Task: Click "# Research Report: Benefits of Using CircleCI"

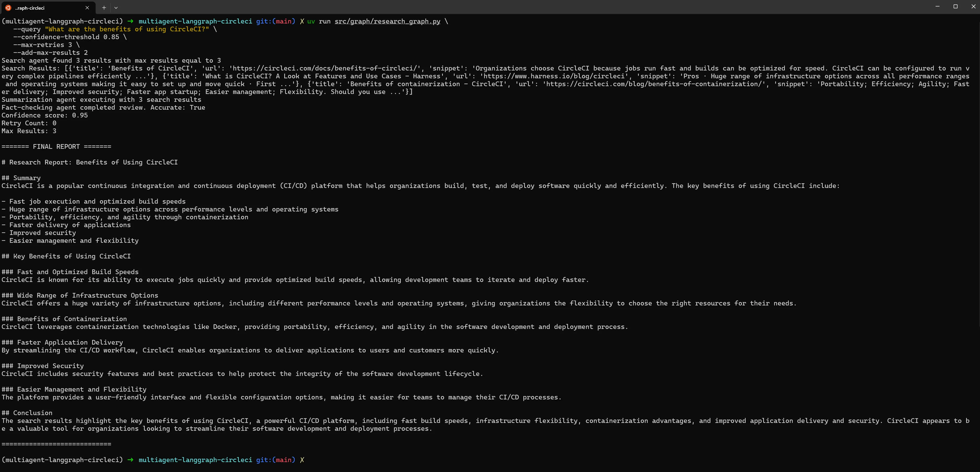Action: [89, 162]
